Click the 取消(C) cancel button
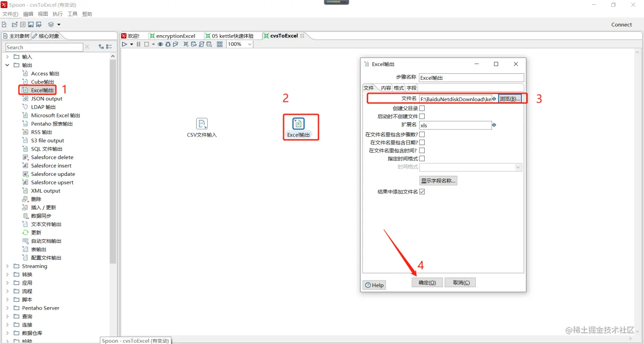Viewport: 644px width, 344px height. tap(460, 283)
